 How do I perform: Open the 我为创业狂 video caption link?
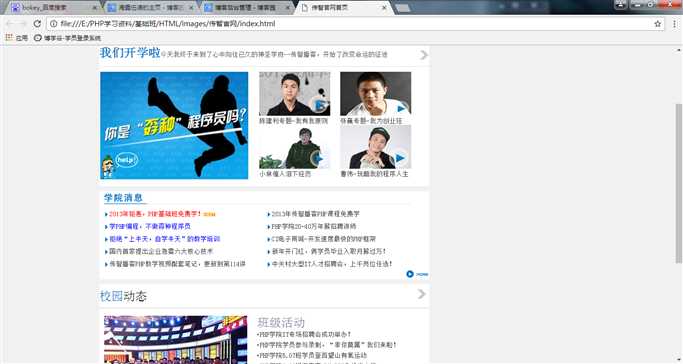(x=371, y=121)
